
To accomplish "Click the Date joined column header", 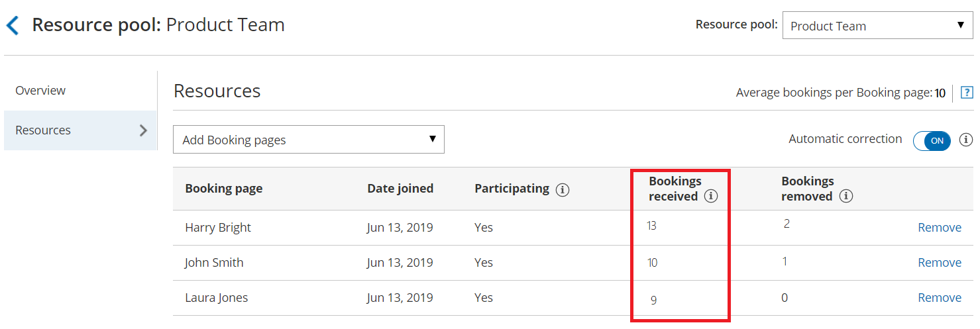I will click(x=400, y=189).
